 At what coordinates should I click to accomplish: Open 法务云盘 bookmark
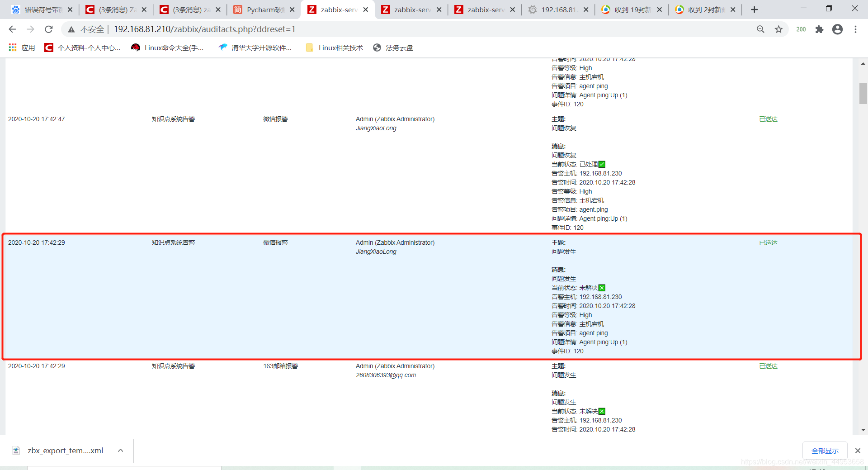click(x=393, y=47)
